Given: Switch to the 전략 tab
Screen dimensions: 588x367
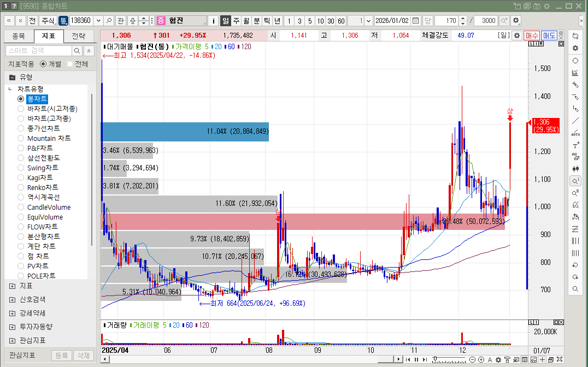Looking at the screenshot, I should pyautogui.click(x=78, y=36).
